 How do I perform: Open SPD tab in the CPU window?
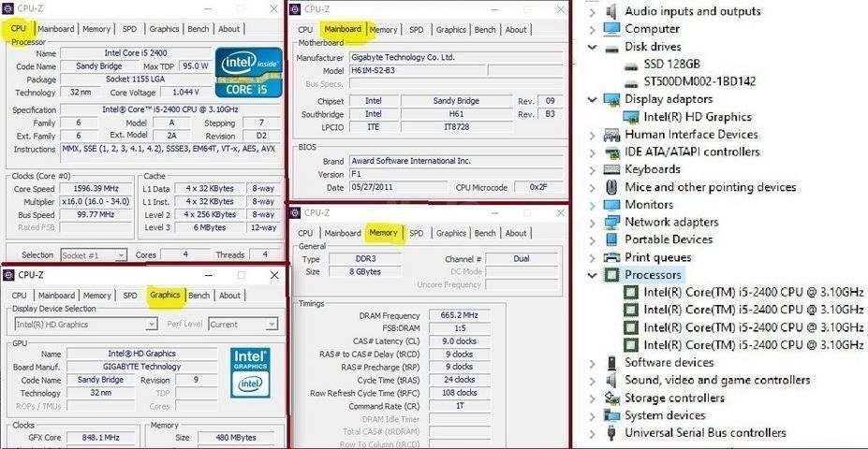coord(130,29)
